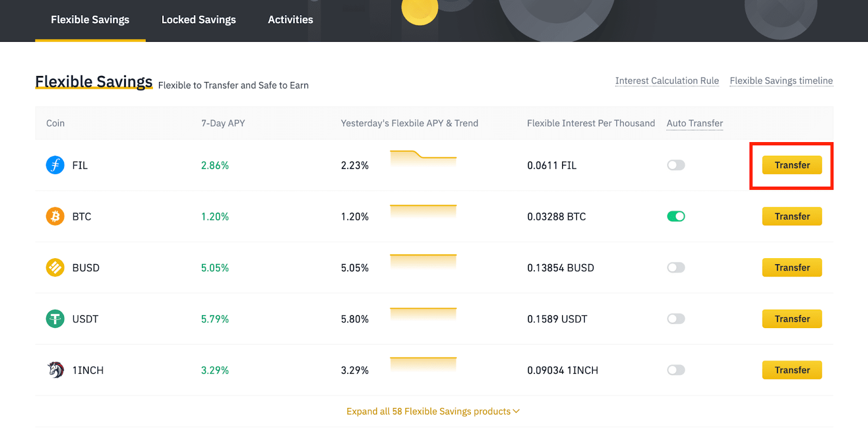Expand all 58 Flexible Savings products

(433, 411)
